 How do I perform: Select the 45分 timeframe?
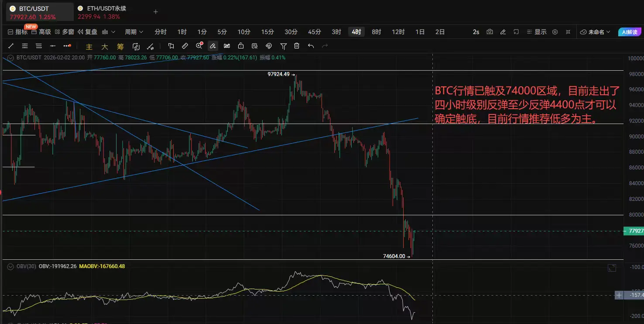[x=314, y=32]
